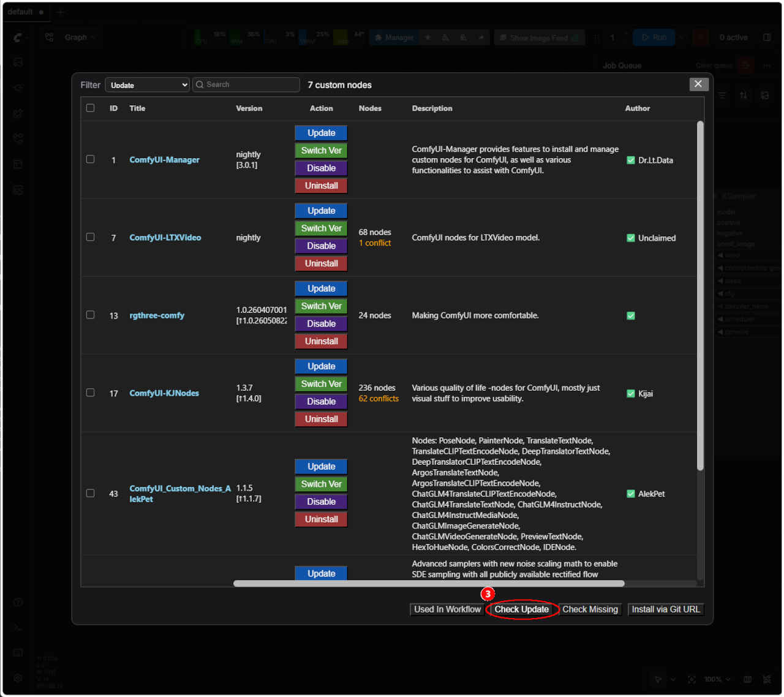
Task: Click the green check beside Unclaimed author
Action: click(631, 238)
